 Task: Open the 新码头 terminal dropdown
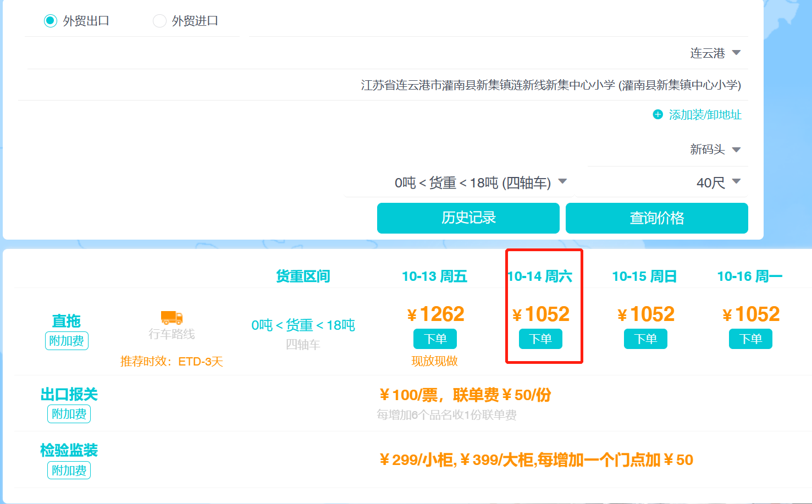715,149
